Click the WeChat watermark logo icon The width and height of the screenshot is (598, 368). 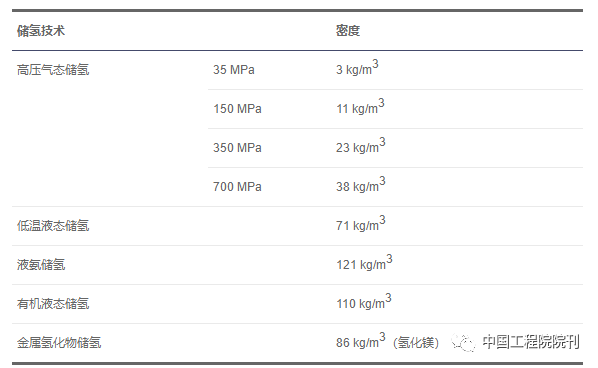pos(463,342)
